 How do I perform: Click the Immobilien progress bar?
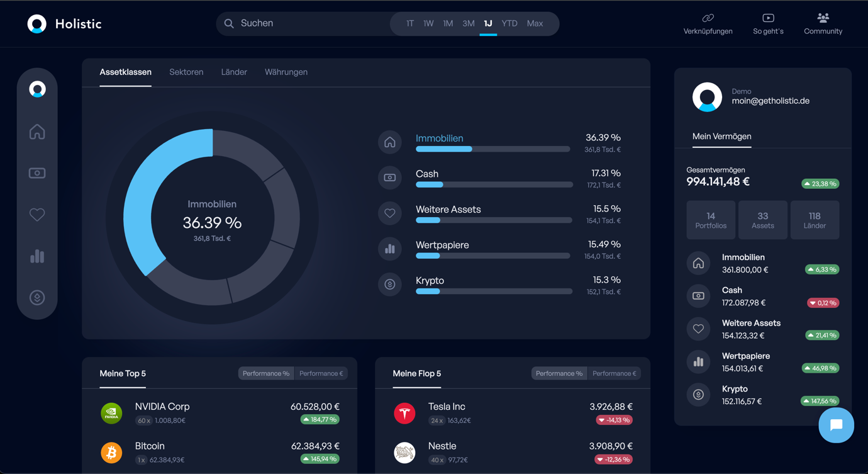tap(492, 149)
